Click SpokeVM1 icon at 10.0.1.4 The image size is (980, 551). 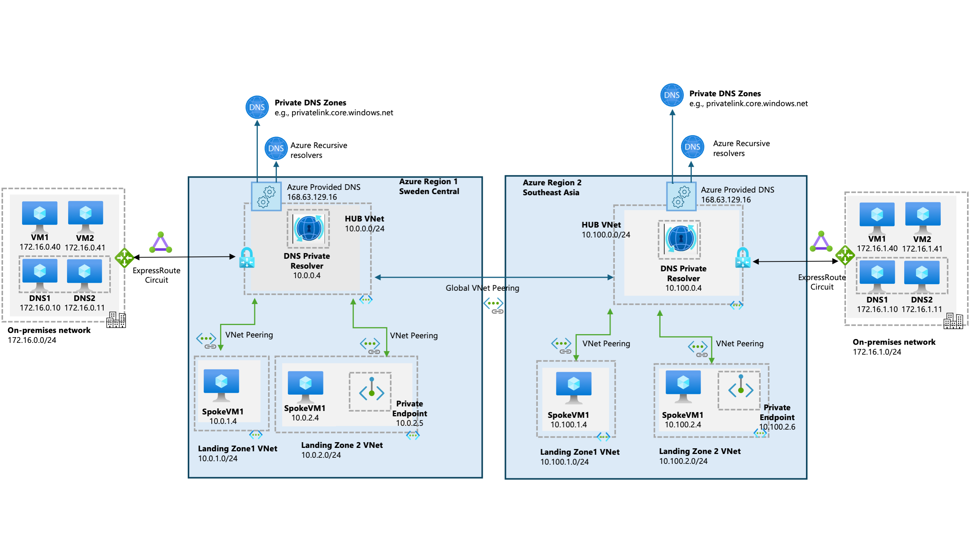click(x=221, y=385)
